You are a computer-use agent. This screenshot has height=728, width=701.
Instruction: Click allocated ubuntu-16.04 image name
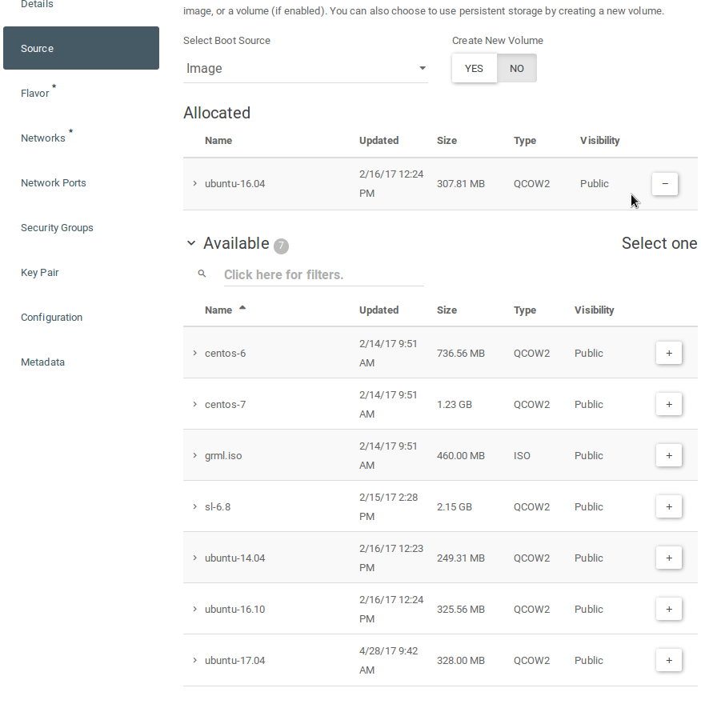click(235, 184)
